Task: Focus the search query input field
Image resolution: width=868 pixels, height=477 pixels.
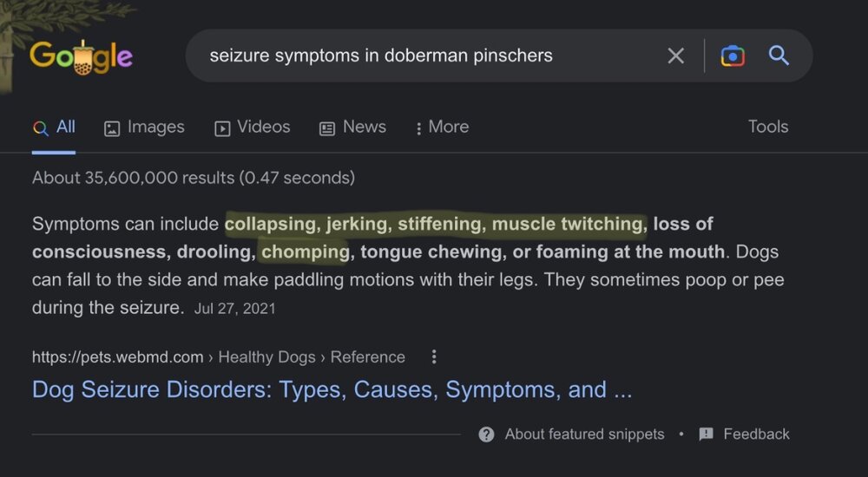Action: [x=425, y=56]
